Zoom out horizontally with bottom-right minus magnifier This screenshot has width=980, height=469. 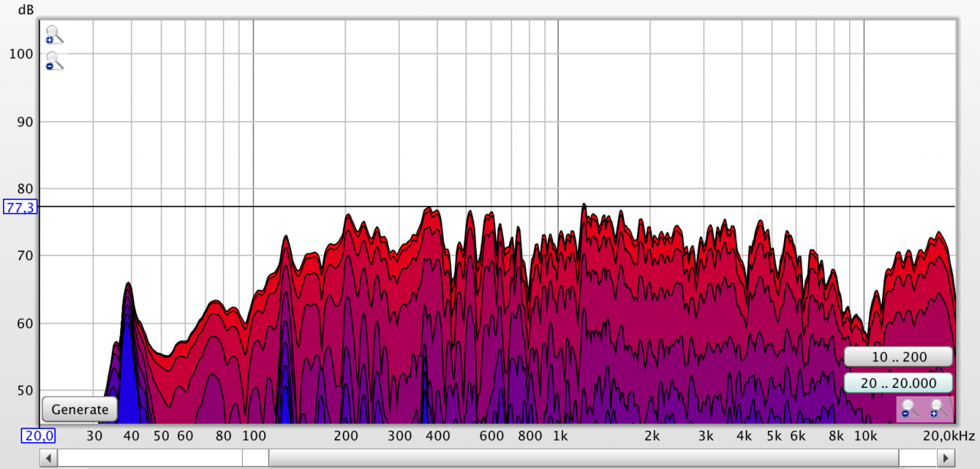point(910,409)
